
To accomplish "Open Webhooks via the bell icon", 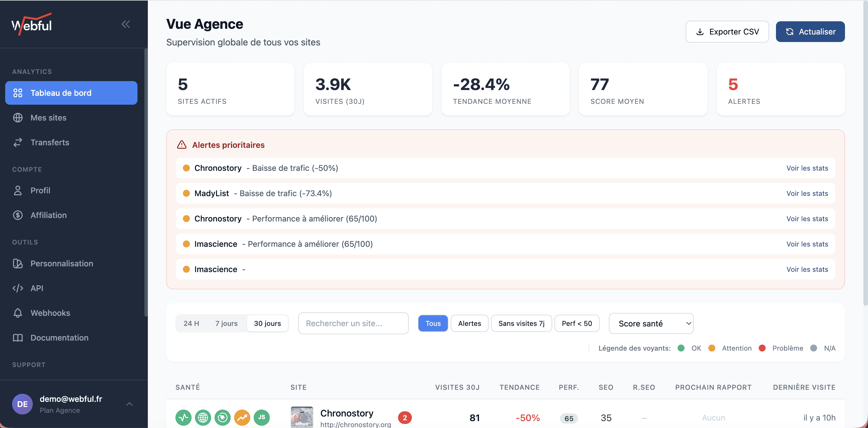I will pyautogui.click(x=18, y=313).
